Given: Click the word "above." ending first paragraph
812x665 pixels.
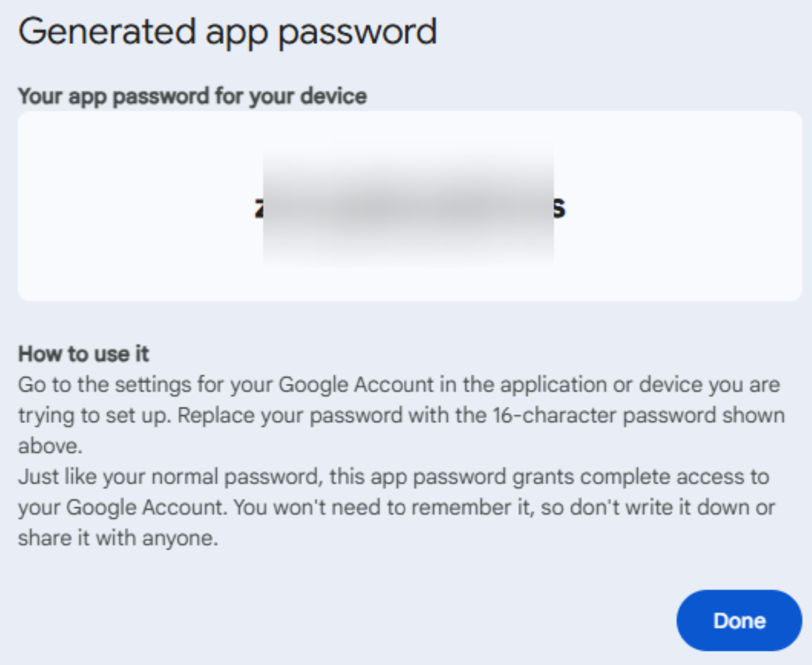Looking at the screenshot, I should pos(50,446).
